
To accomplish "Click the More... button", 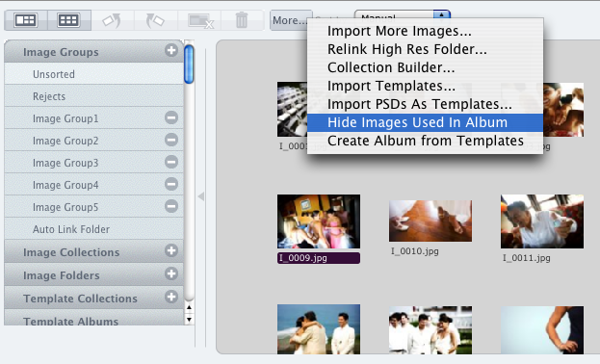I will (291, 20).
